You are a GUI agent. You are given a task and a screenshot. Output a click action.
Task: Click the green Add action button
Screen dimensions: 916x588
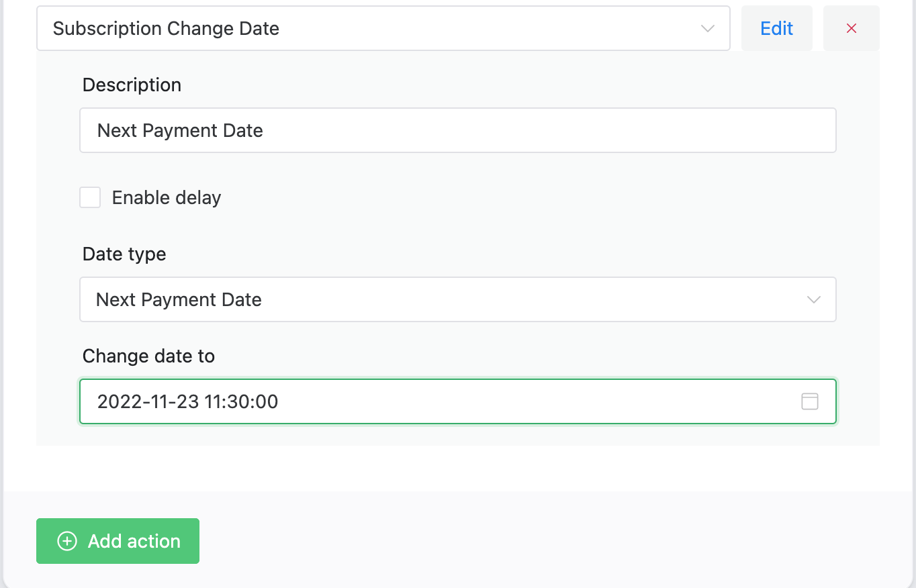118,541
